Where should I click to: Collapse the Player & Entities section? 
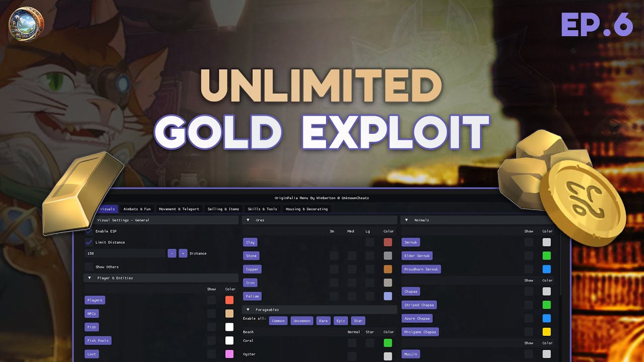(90, 278)
